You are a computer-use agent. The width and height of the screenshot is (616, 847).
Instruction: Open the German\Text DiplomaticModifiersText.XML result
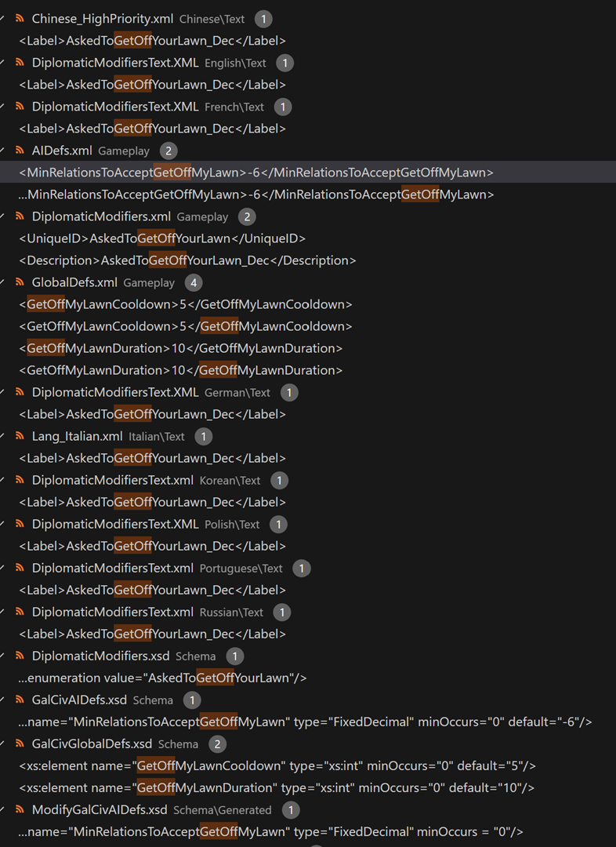308,392
